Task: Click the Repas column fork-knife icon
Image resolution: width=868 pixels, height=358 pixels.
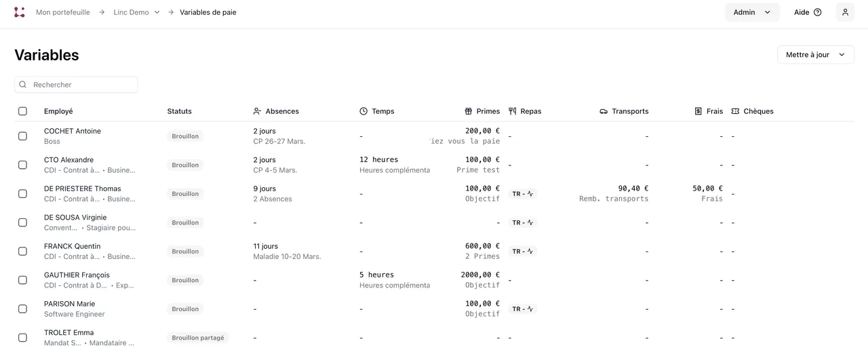Action: 513,111
